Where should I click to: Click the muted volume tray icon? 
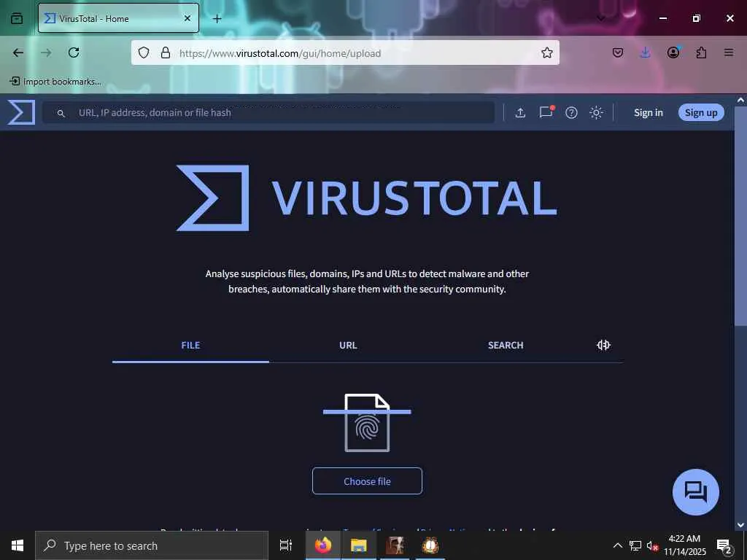(x=651, y=545)
